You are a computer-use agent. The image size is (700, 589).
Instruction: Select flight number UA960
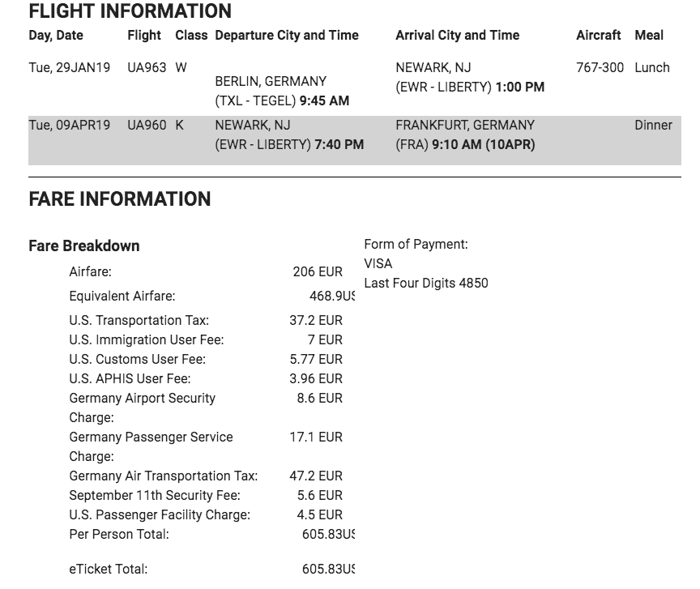147,126
